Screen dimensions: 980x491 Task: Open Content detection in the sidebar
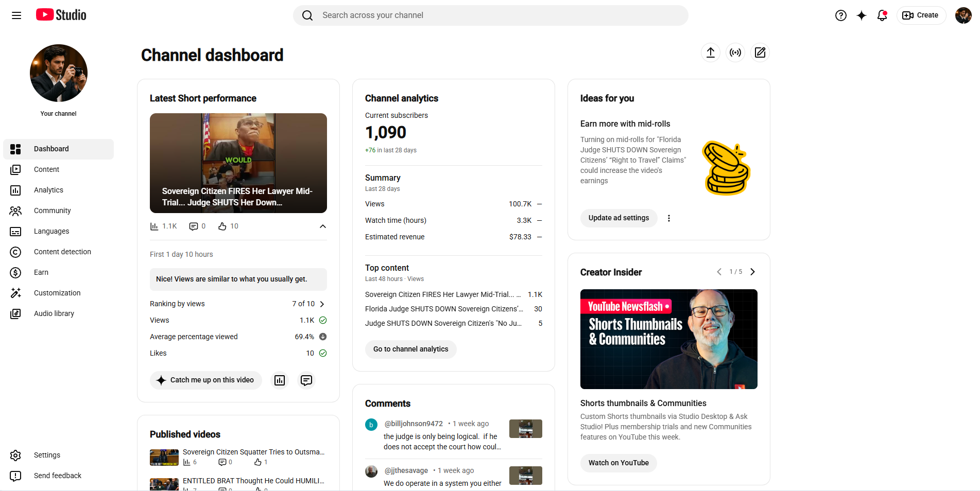click(59, 252)
